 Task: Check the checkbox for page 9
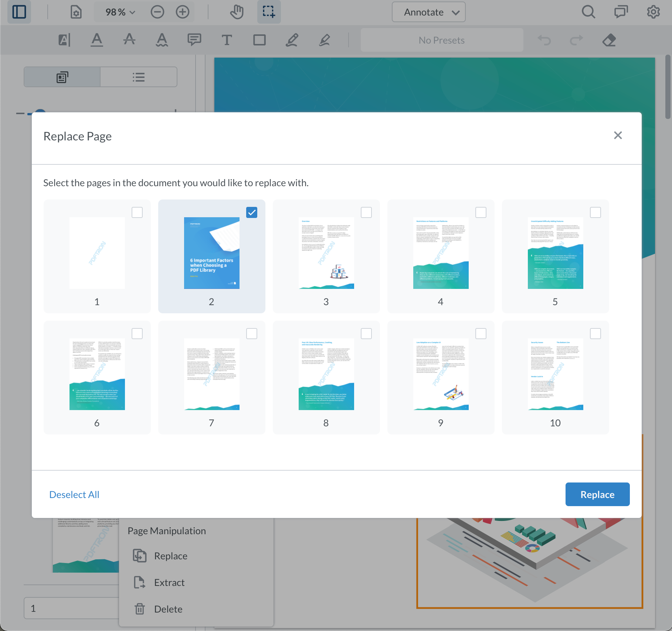pyautogui.click(x=481, y=334)
